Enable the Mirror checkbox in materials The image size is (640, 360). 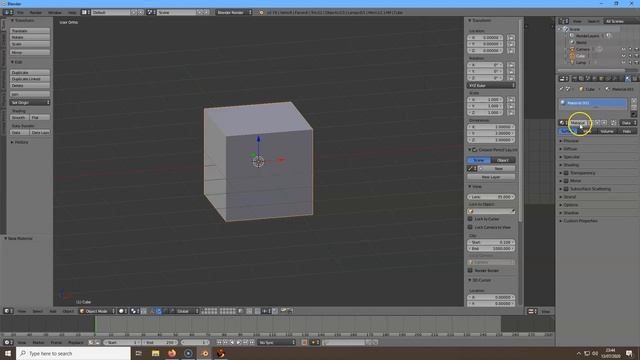coord(566,181)
